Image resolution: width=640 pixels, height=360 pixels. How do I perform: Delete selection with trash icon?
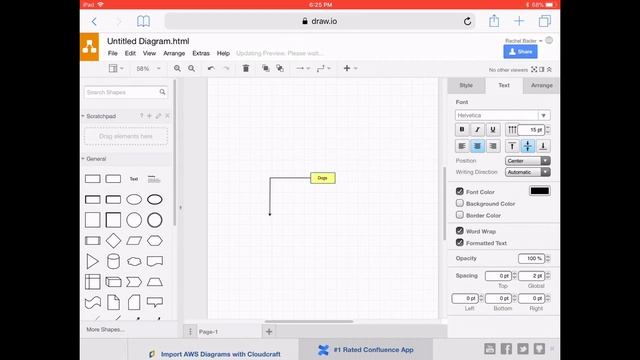tap(246, 68)
